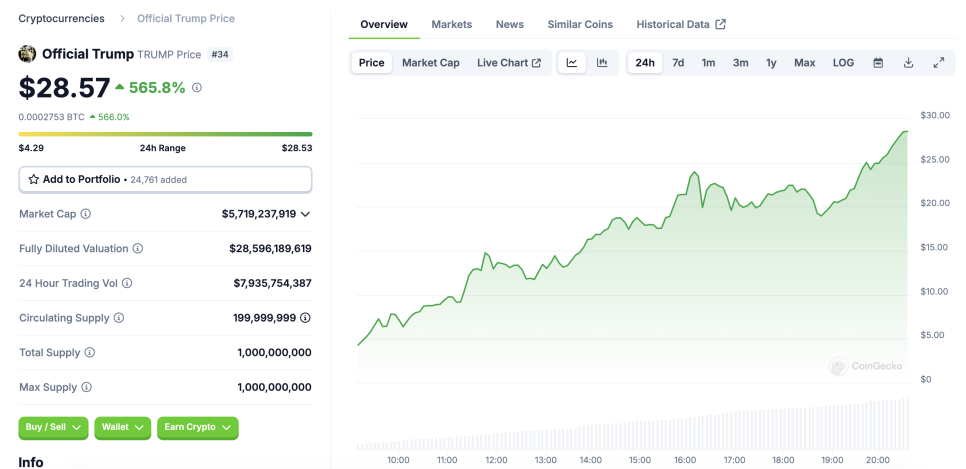Image resolution: width=966 pixels, height=469 pixels.
Task: Switch to candlestick chart view icon
Action: coord(602,63)
